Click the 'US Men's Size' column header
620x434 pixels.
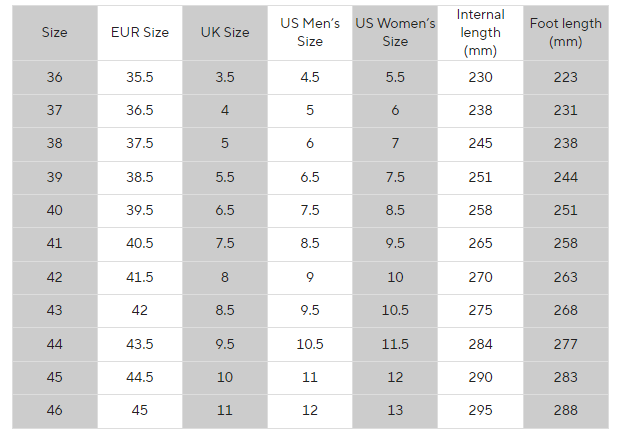[x=310, y=32]
